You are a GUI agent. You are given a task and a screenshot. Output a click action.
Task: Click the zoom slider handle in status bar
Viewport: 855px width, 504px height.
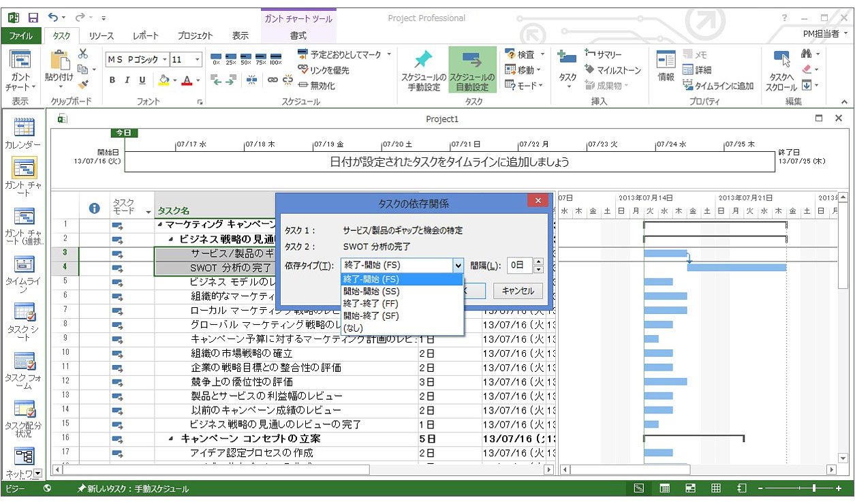814,488
